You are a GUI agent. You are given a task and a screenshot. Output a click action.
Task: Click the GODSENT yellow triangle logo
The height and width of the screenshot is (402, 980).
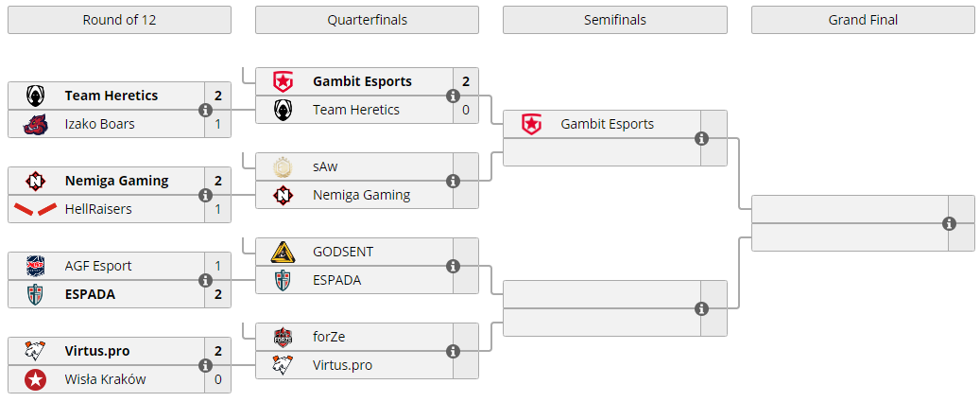tap(283, 252)
